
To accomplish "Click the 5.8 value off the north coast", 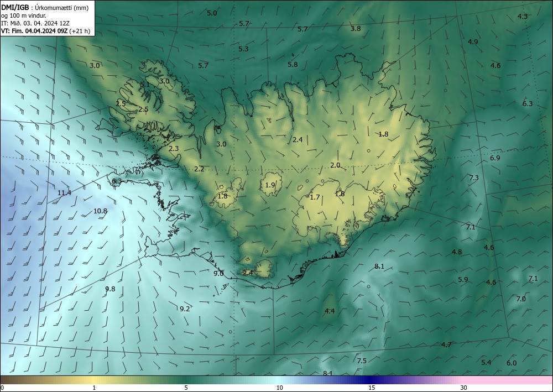I will tap(293, 65).
